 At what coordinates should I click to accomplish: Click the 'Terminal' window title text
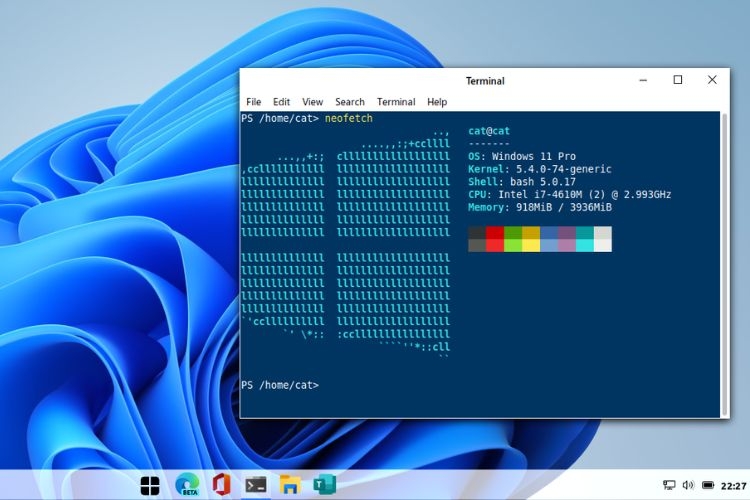(485, 81)
